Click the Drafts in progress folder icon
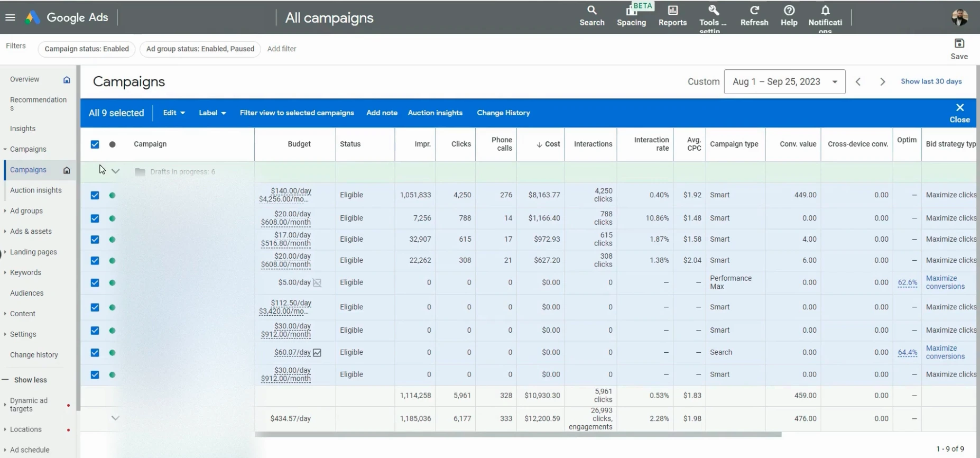This screenshot has width=980, height=458. tap(140, 172)
